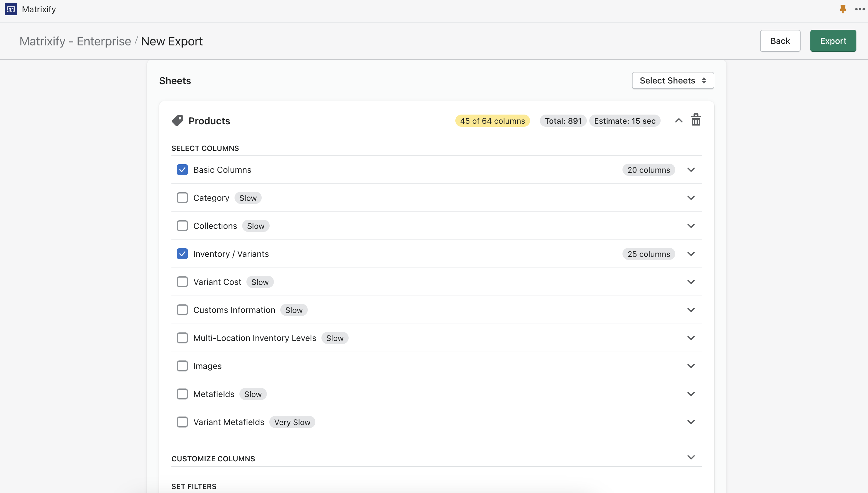The height and width of the screenshot is (493, 868).
Task: Expand Inventory / Variants column list
Action: click(x=691, y=254)
